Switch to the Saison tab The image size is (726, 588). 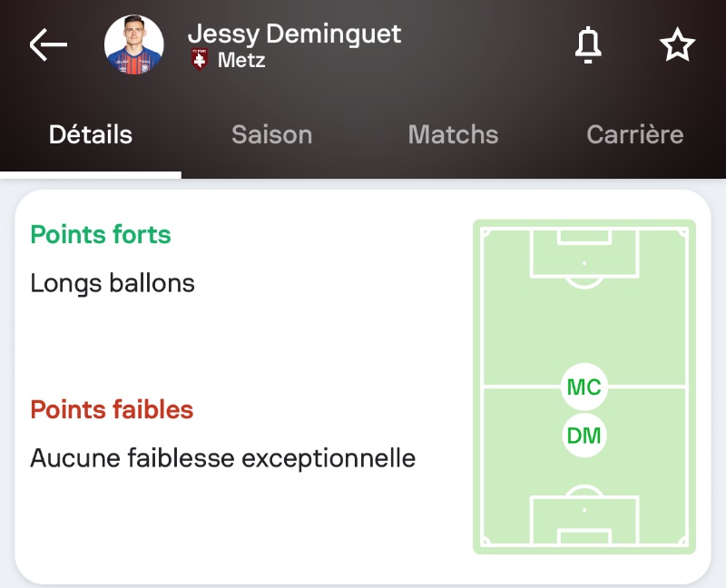272,135
